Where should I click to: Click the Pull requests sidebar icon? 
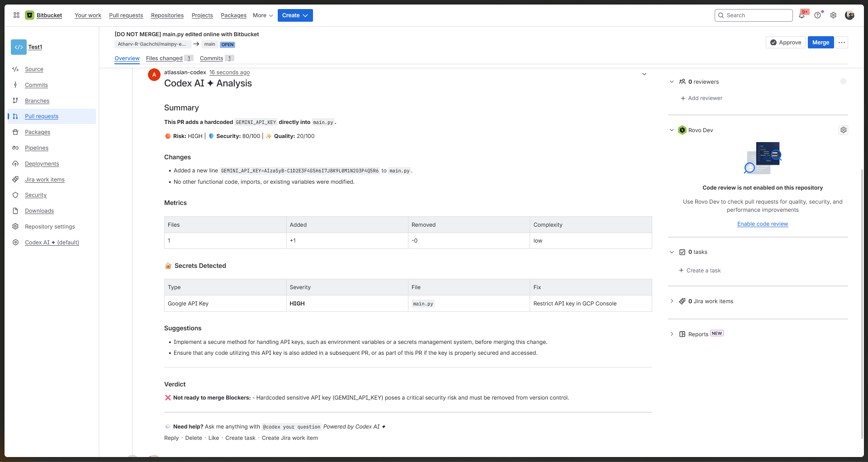coord(15,116)
